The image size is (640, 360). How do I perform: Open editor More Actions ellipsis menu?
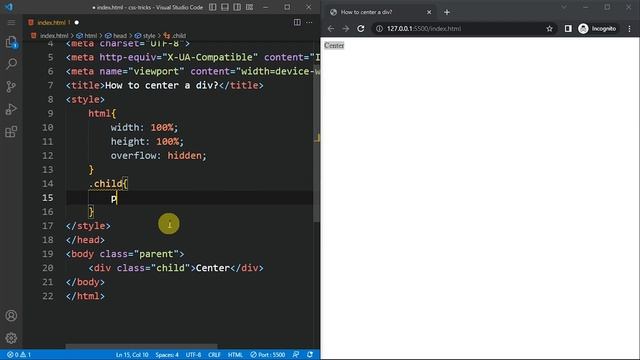(x=309, y=22)
